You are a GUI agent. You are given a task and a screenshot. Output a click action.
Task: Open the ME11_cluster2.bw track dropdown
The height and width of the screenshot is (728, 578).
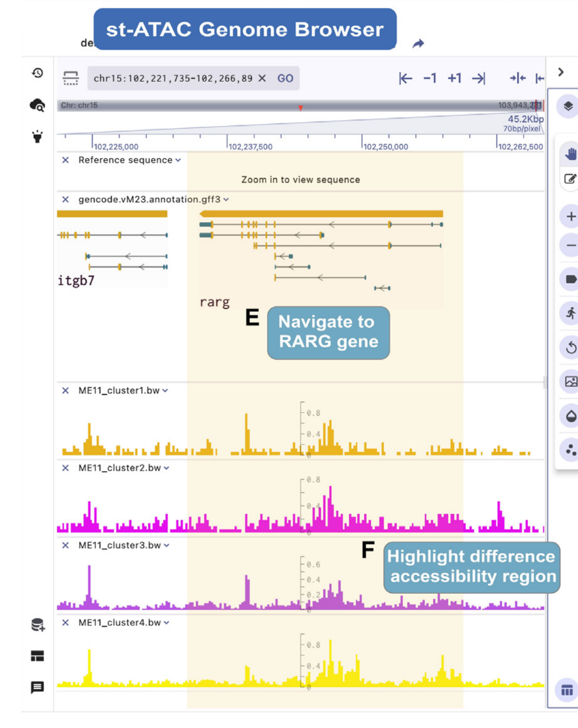click(x=166, y=468)
